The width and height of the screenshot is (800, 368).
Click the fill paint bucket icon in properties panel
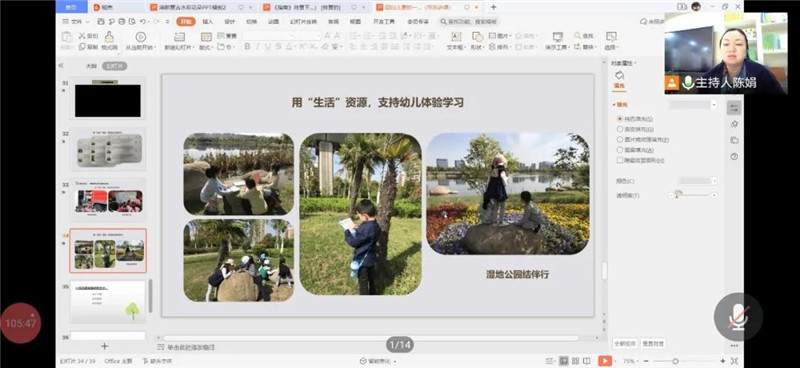point(619,76)
